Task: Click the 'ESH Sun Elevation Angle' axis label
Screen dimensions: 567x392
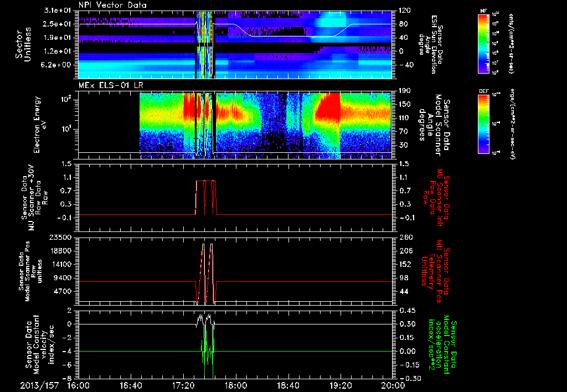Action: pos(430,44)
